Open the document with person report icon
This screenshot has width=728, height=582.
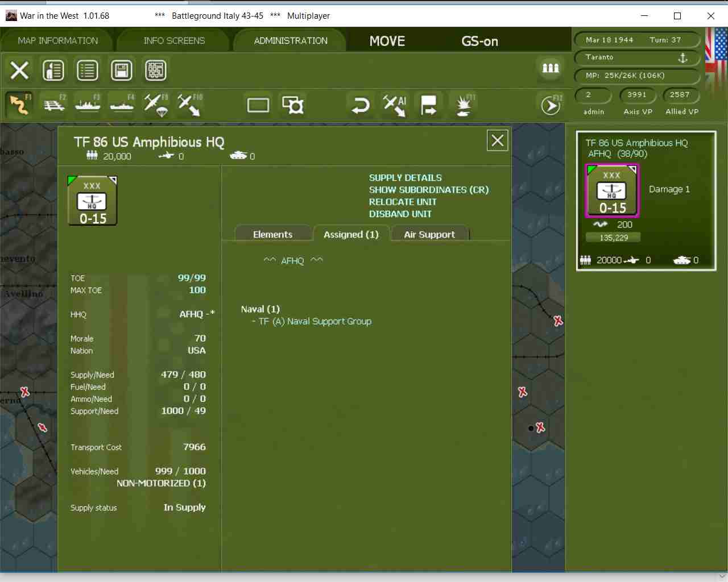tap(53, 70)
